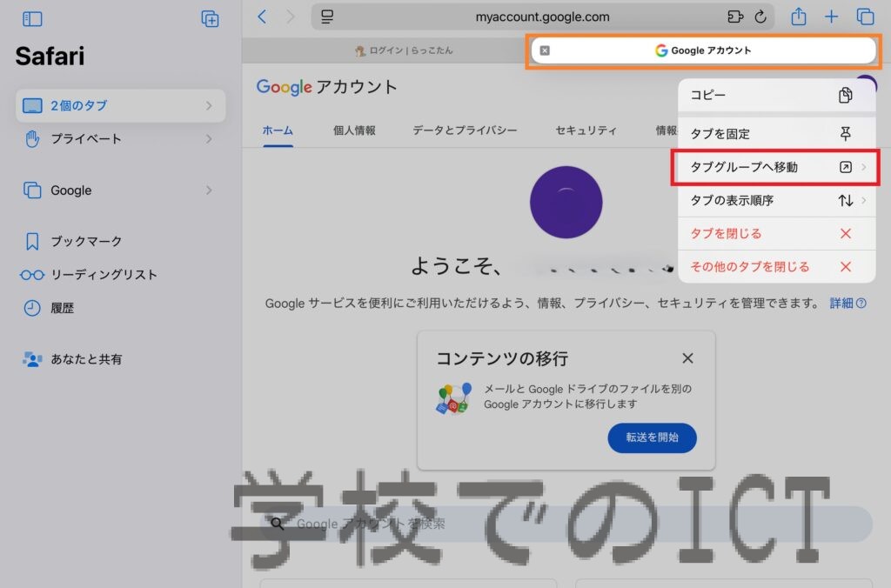
Task: Open the セキュリティ tab
Action: (x=586, y=130)
